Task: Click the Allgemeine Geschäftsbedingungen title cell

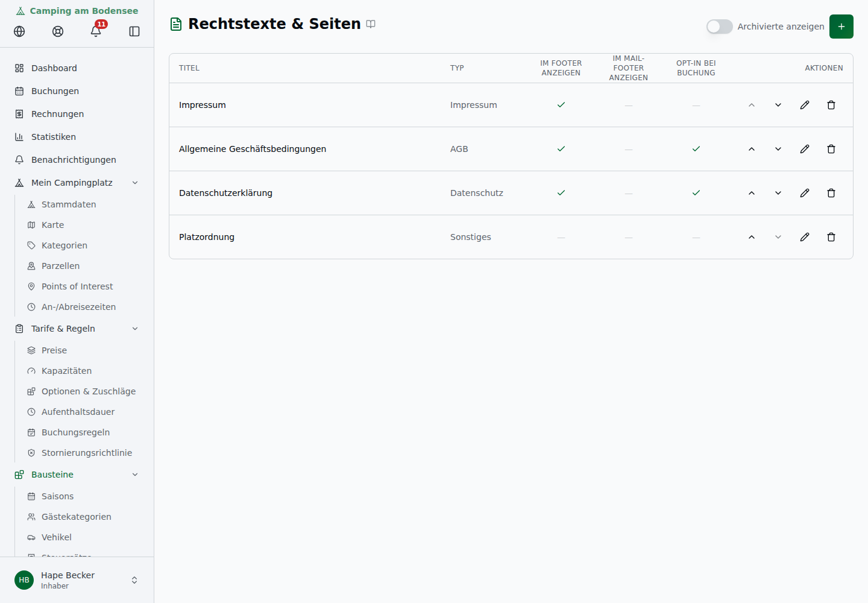Action: click(253, 149)
